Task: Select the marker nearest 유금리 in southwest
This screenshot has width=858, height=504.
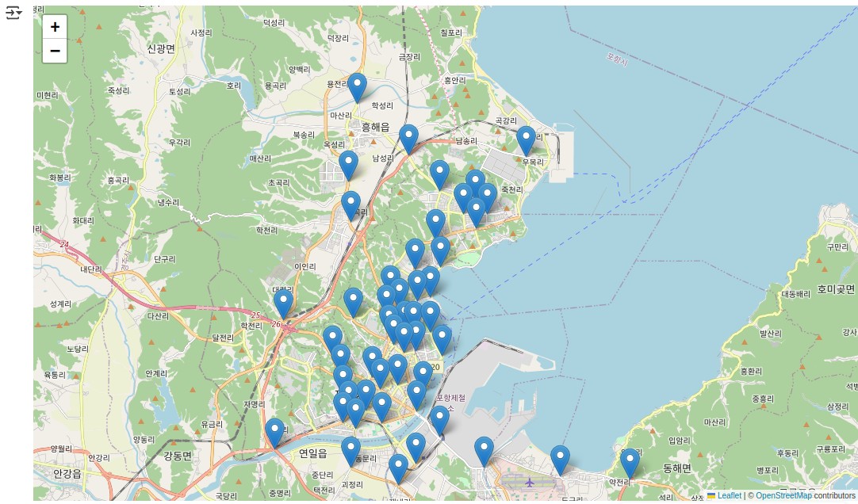Action: pos(274,433)
